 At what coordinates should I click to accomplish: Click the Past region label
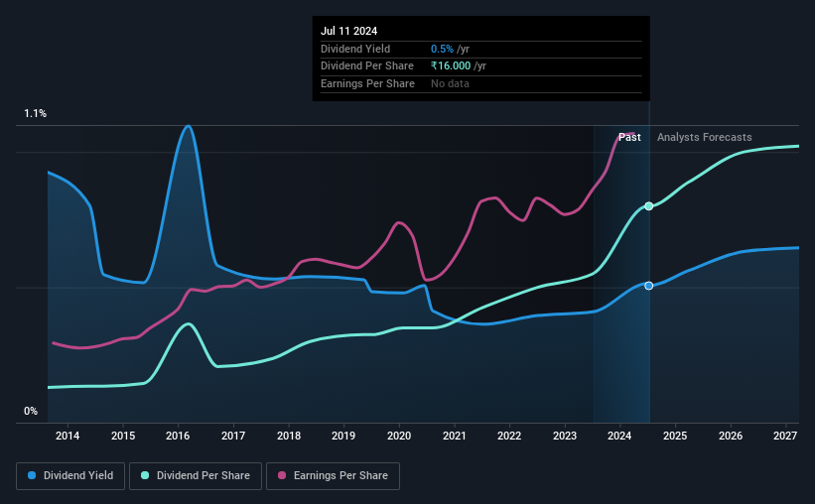pyautogui.click(x=629, y=137)
